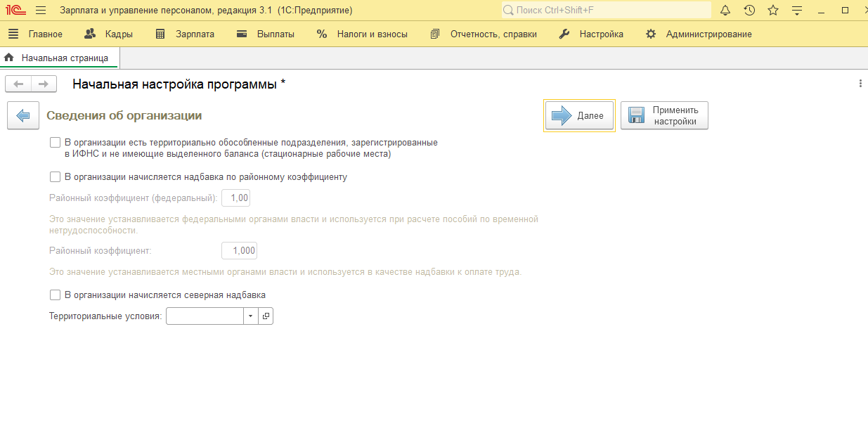Click the Начальная настройка программы title
Screen dimensions: 868x426
(179, 84)
